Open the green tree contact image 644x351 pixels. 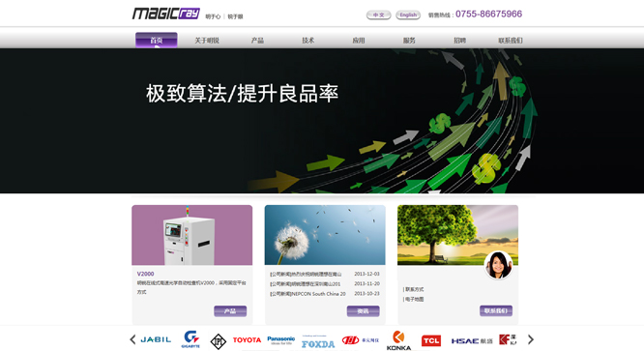pyautogui.click(x=457, y=235)
